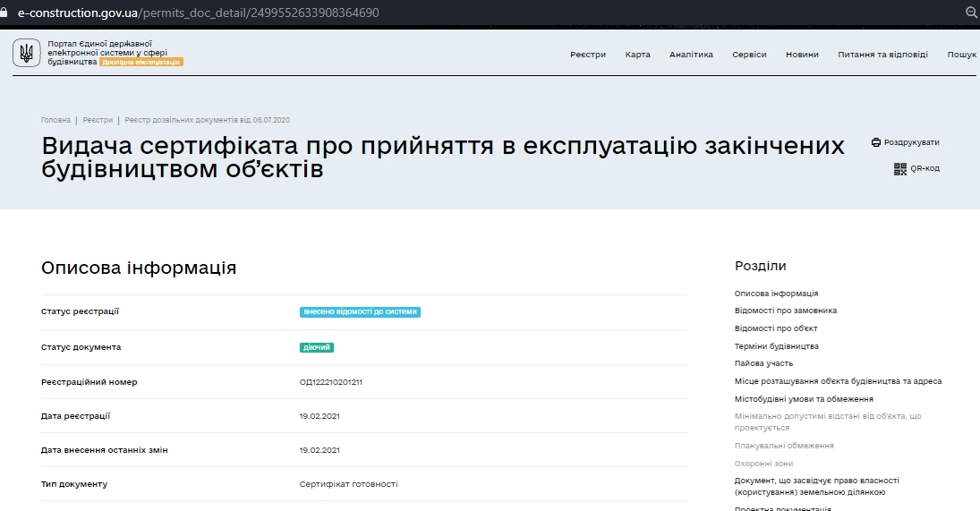Click the 'Сертифікат готовності' value
980x511 pixels.
coord(348,484)
